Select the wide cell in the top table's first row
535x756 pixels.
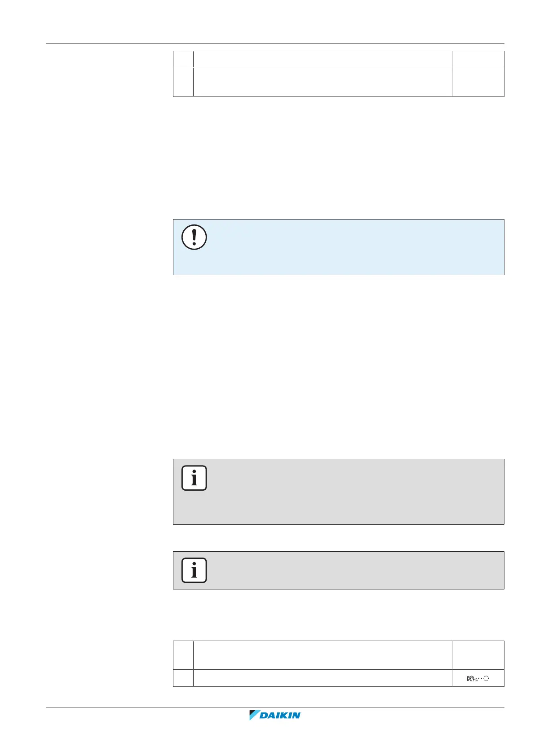(x=322, y=59)
